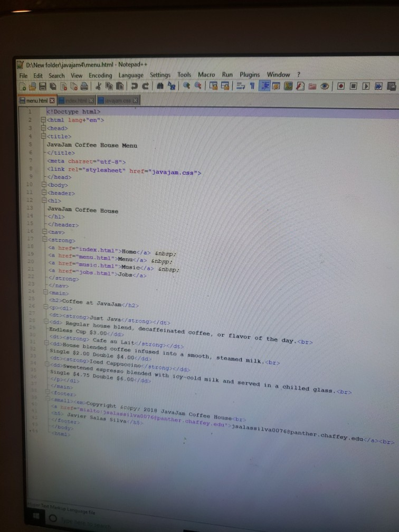
Task: Open the Language menu
Action: coord(131,75)
